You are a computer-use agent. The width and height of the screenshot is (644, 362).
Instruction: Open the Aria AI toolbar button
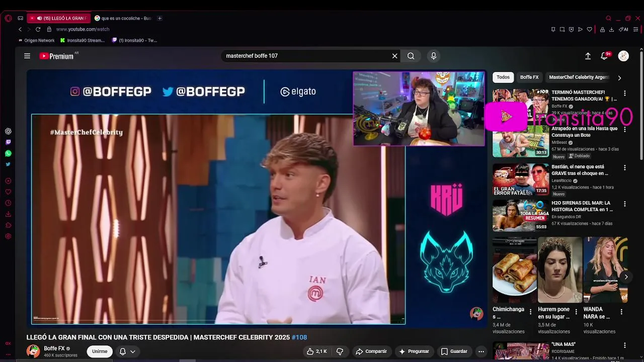[623, 29]
